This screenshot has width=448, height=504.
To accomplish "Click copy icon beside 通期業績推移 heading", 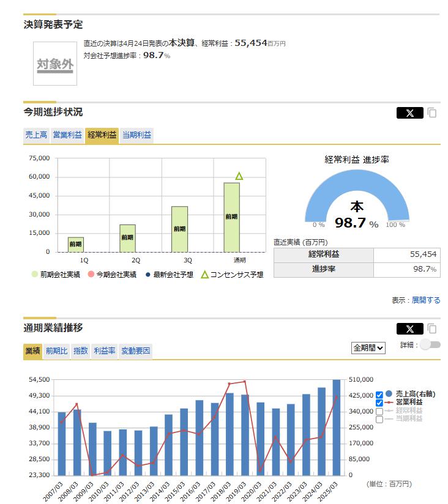I will point(432,328).
